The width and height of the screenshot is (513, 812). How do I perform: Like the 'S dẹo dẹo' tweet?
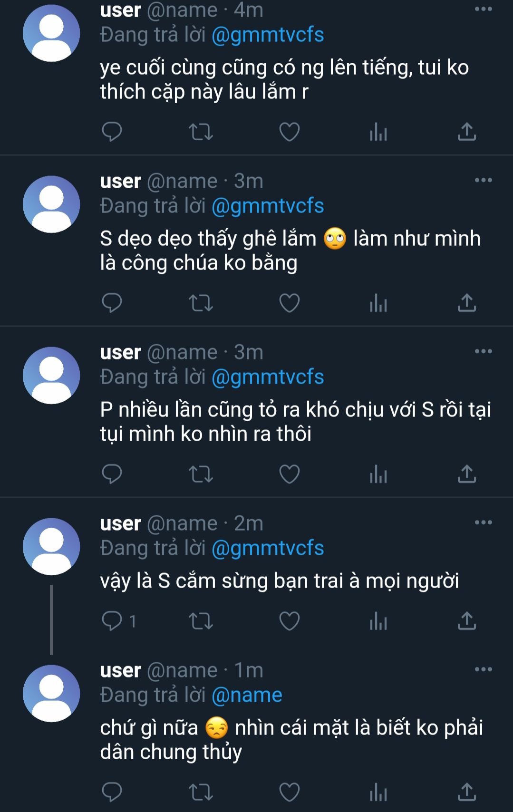(289, 303)
